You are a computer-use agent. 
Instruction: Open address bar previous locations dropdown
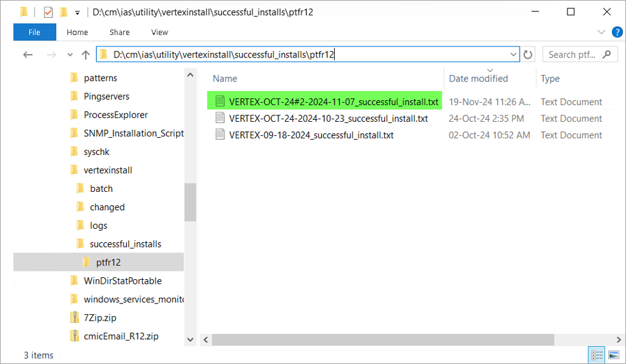point(513,54)
